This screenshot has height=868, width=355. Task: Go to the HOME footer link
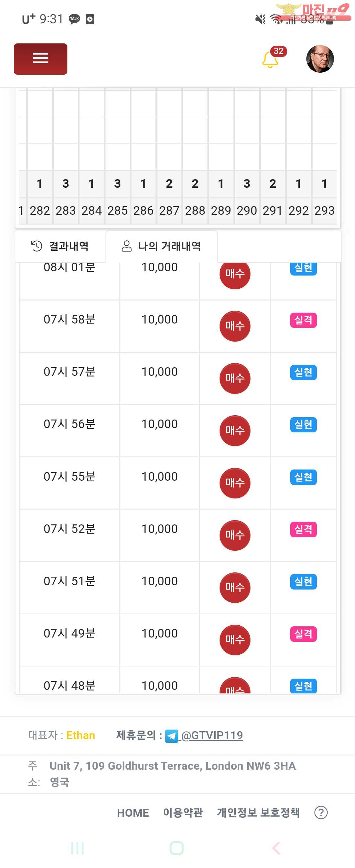133,813
